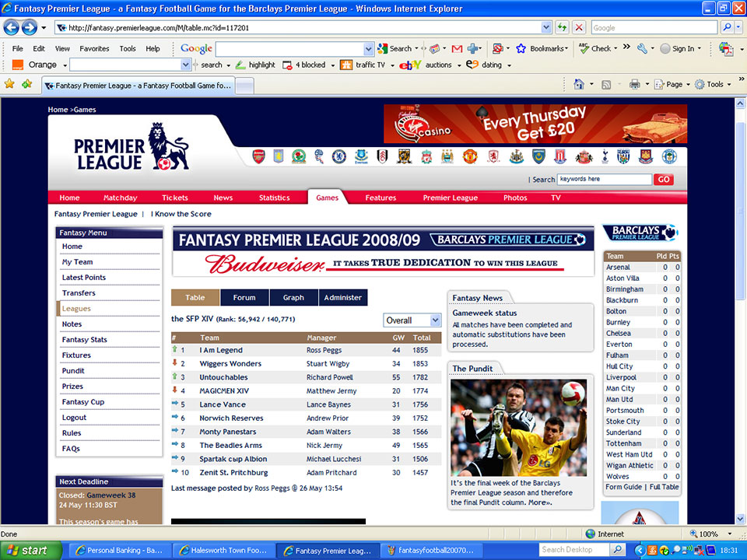
Task: Click the Chelsea club badge
Action: (x=339, y=157)
